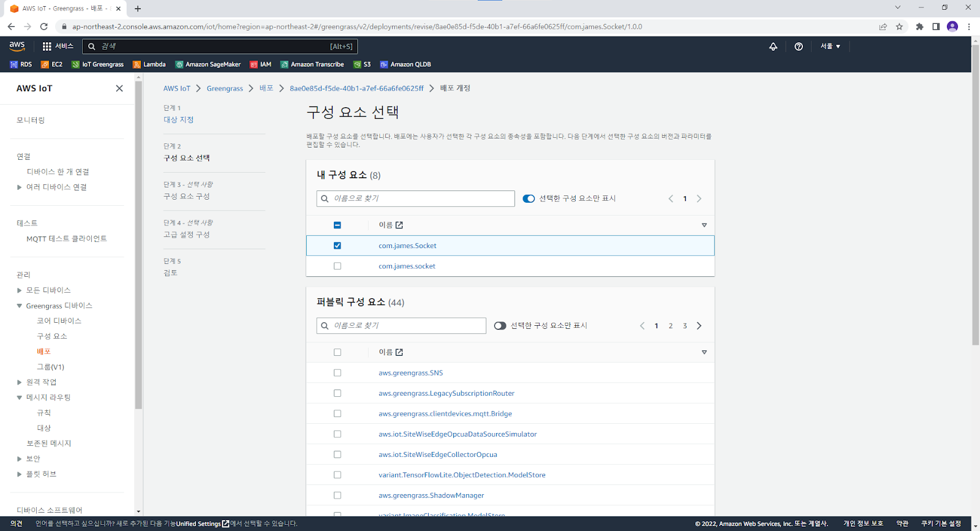Open Amazon Transcribe shortcut
Image resolution: width=980 pixels, height=531 pixels.
[312, 64]
